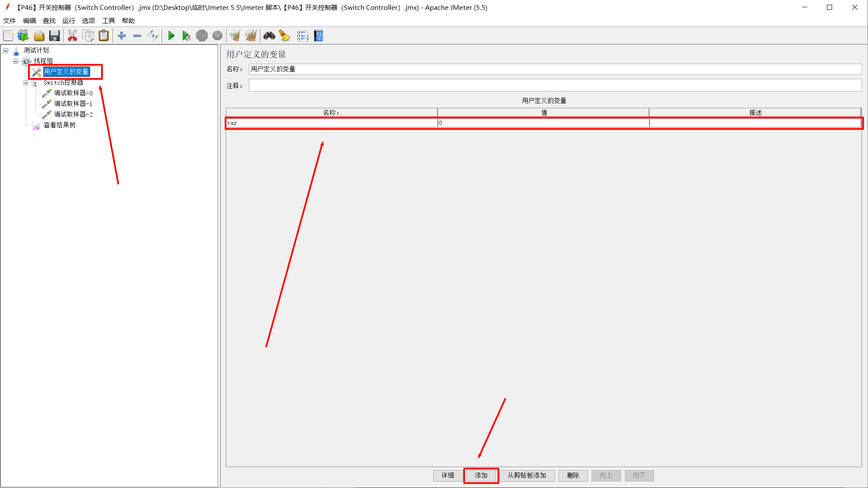Click the test plan flask icon

(x=16, y=51)
